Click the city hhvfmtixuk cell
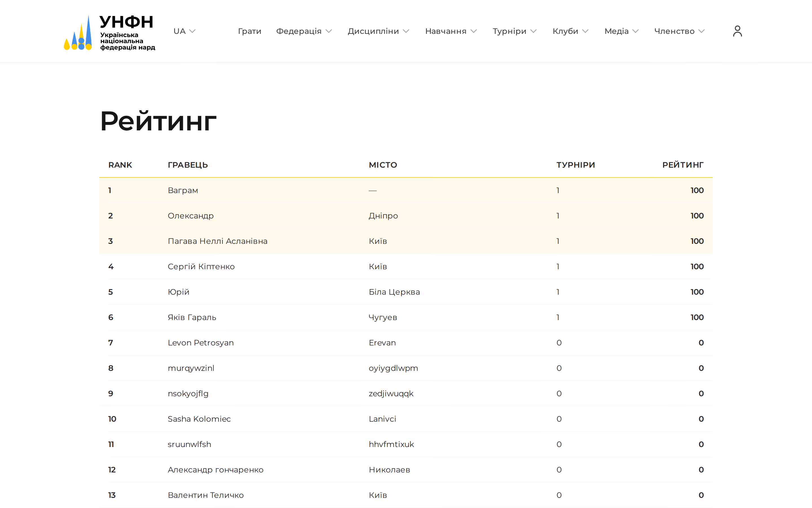Screen dimensions: 812x508 [391, 444]
